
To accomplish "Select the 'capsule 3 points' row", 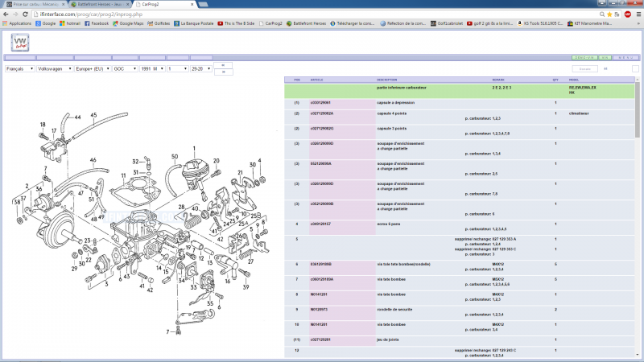I will [x=459, y=131].
